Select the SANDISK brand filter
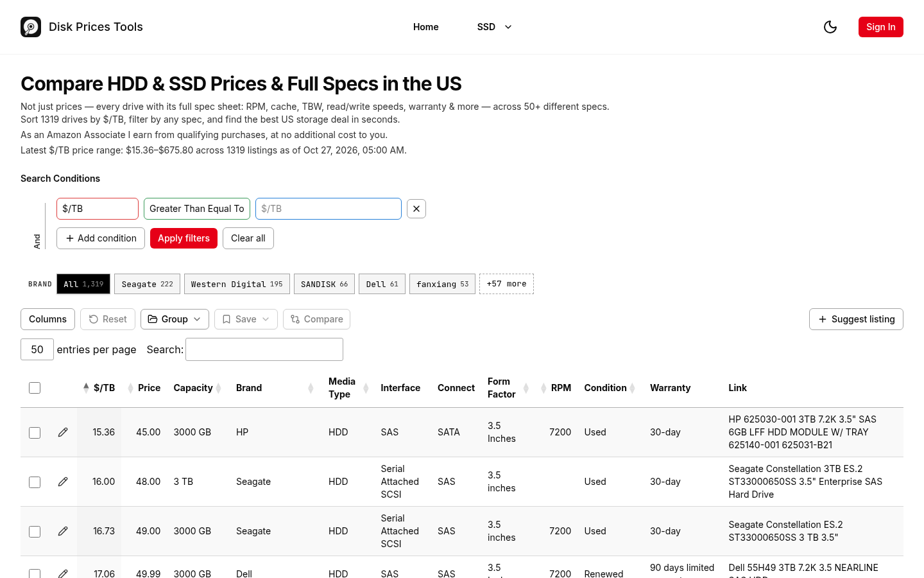Screen dimensions: 924x578 tap(325, 284)
